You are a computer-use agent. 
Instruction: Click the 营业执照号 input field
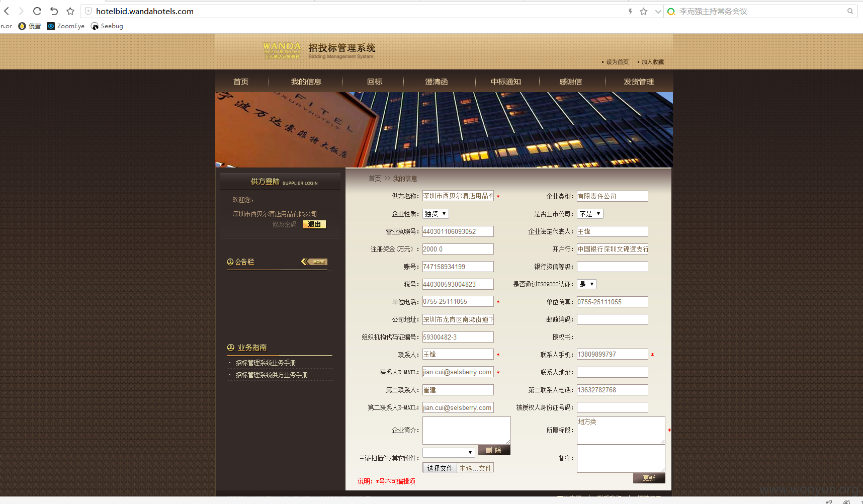click(x=458, y=231)
